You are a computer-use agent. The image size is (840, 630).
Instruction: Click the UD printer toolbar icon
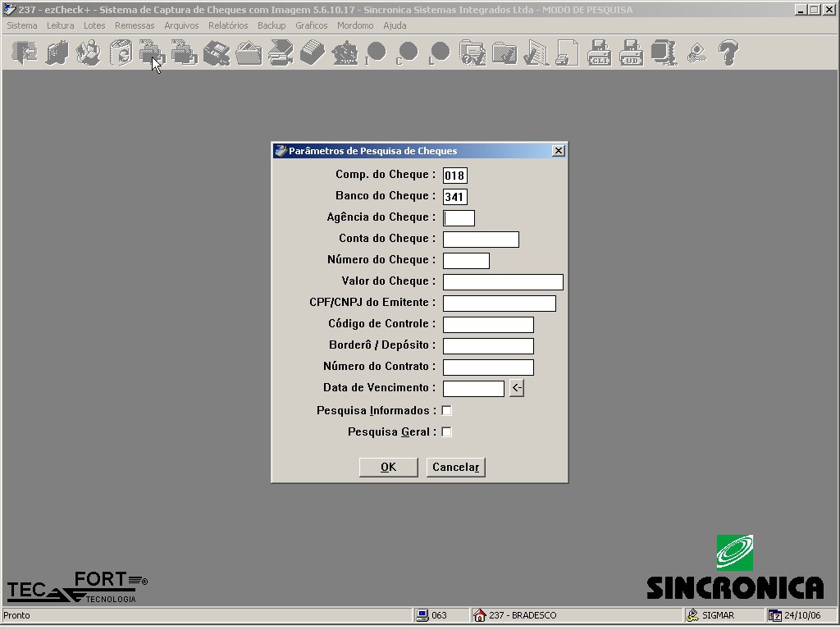pyautogui.click(x=632, y=53)
